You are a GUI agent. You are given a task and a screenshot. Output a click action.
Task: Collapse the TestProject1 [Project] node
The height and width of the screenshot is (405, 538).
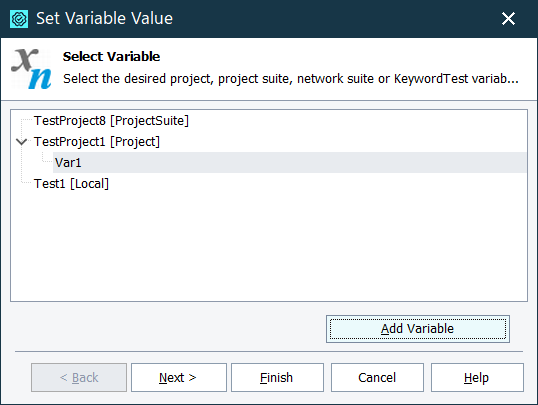click(x=22, y=141)
